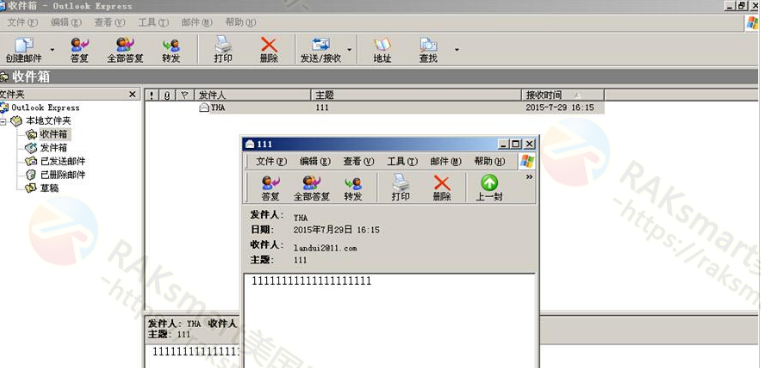
Task: Click 发送/接收 (send/receive) icon
Action: 321,50
